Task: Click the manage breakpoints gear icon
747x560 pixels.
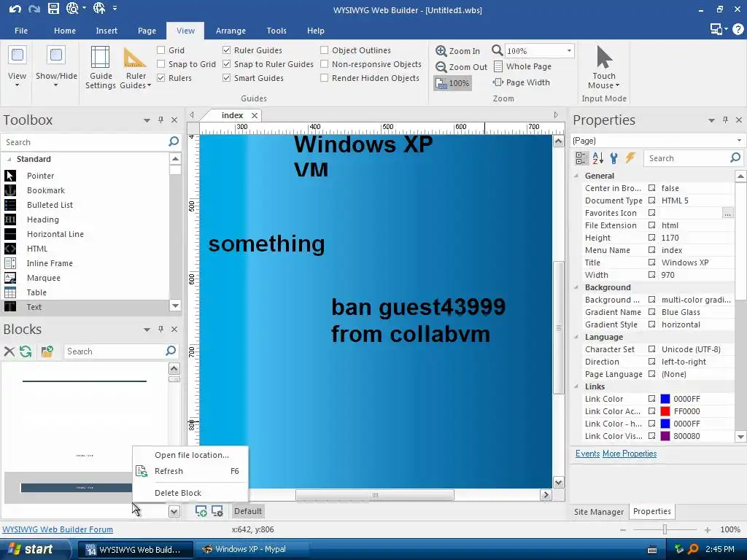Action: point(217,511)
